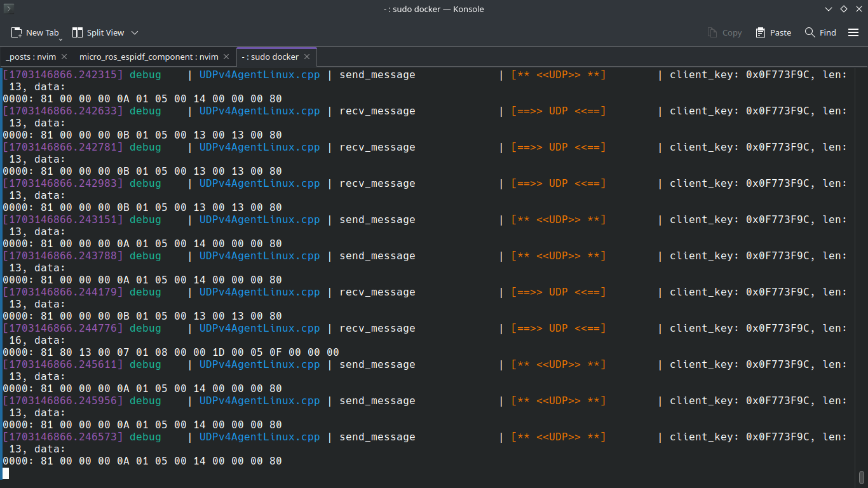Viewport: 868px width, 488px height.
Task: Click [==>> UDP <<==] on the 1703146866.242633 line
Action: tap(559, 111)
